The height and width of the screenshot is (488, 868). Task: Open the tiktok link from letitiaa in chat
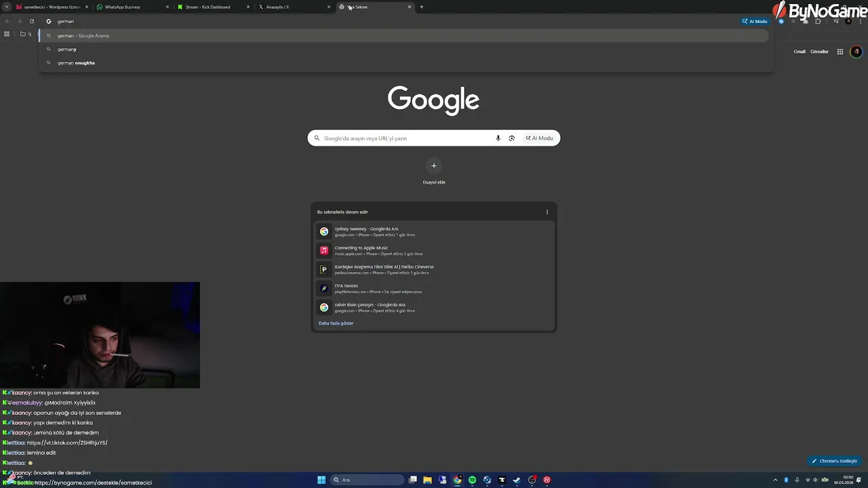pyautogui.click(x=67, y=443)
